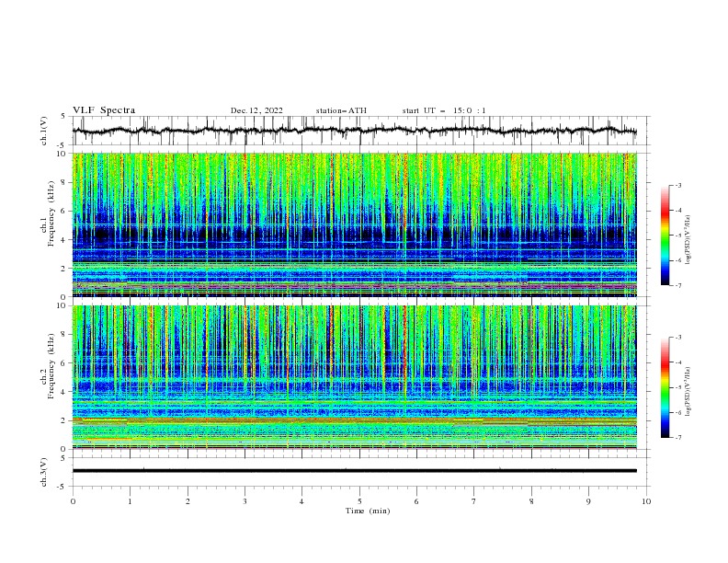Click the 'ch.1(V)' waveform axis label
The width and height of the screenshot is (728, 563).
44,131
